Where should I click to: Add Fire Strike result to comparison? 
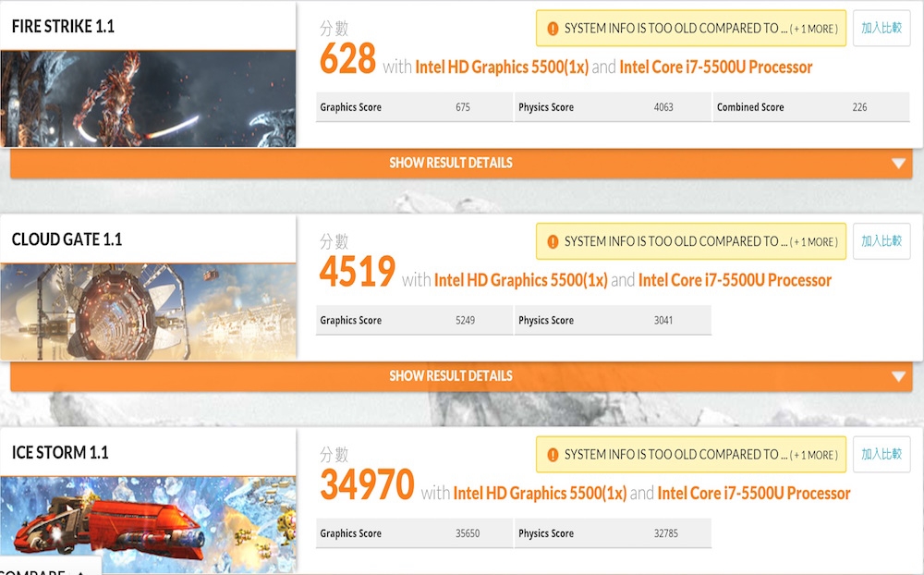pos(881,28)
